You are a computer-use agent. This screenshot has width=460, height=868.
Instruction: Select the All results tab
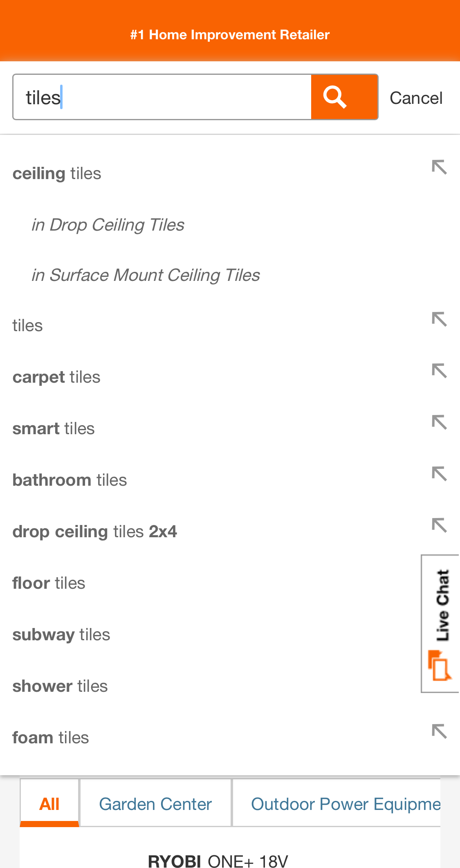[49, 803]
